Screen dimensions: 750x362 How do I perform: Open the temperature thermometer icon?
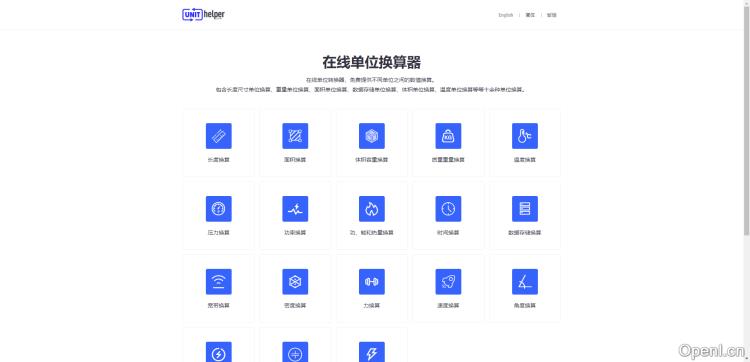click(525, 136)
